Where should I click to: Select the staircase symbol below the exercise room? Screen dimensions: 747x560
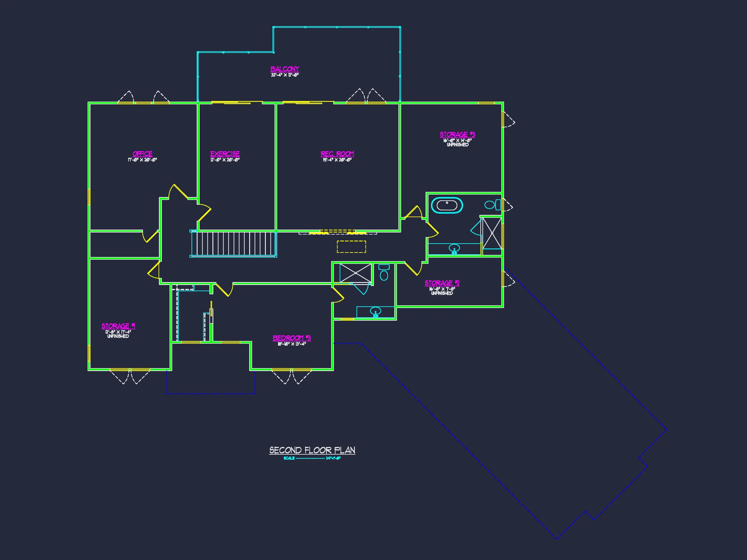233,244
